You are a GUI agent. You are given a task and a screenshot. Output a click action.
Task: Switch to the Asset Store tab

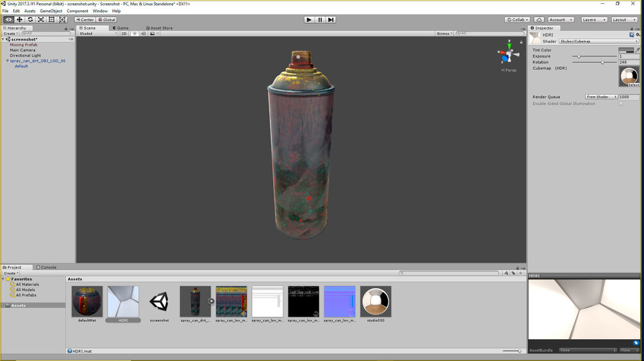pos(160,28)
